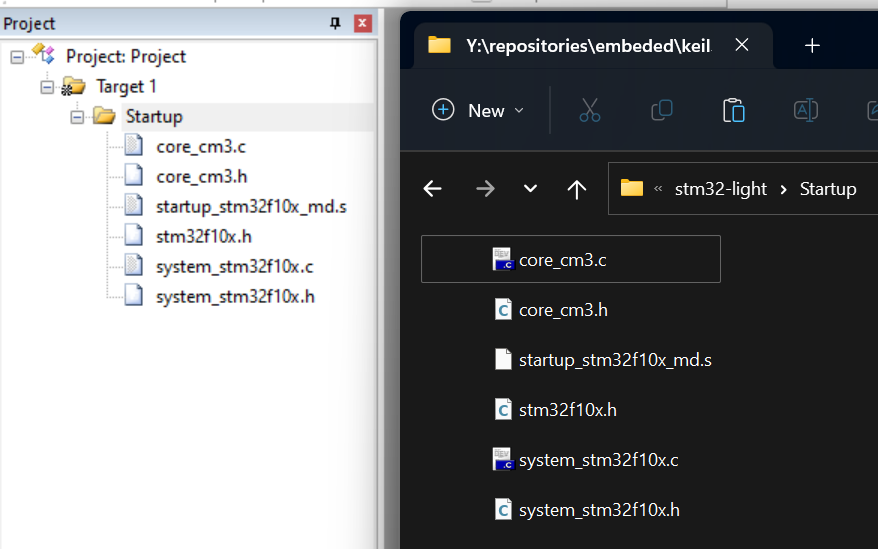Image resolution: width=878 pixels, height=549 pixels.
Task: Select core_cm3.h in the project tree
Action: (x=202, y=176)
